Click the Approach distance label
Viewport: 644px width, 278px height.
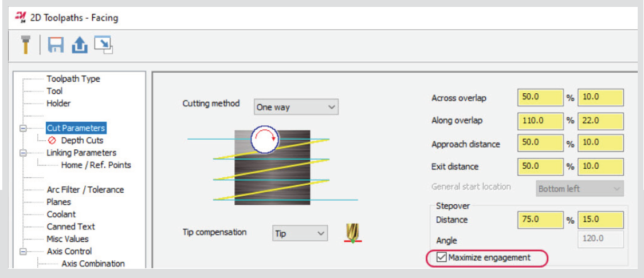(x=466, y=144)
